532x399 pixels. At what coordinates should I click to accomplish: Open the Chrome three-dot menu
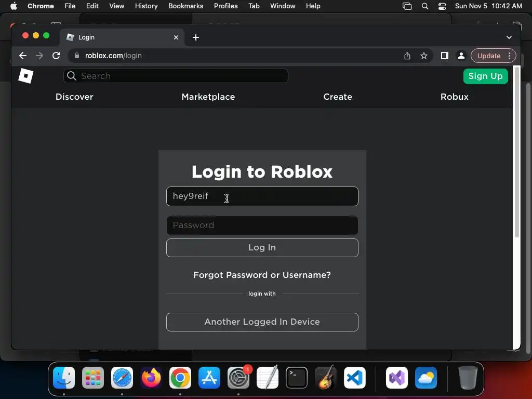click(x=509, y=56)
